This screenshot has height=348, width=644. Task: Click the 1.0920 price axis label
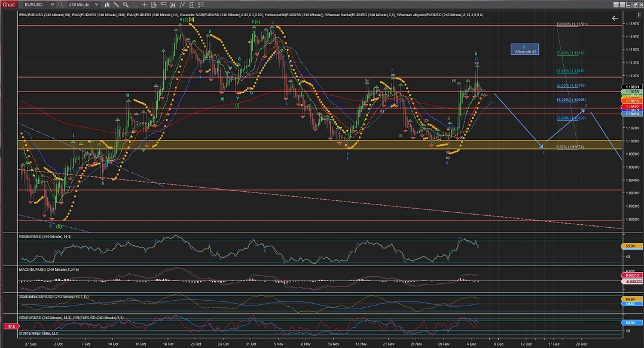point(633,193)
